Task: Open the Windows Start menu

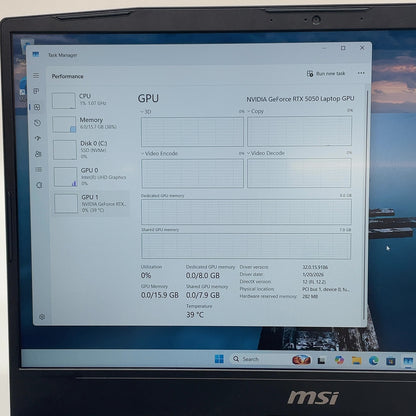Action: pos(219,359)
